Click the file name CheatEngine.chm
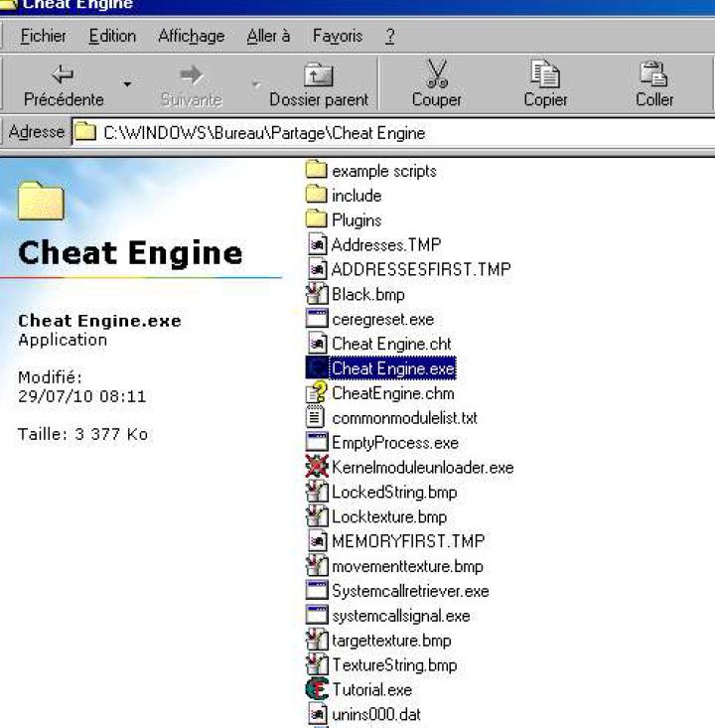Image resolution: width=715 pixels, height=728 pixels. pyautogui.click(x=393, y=393)
